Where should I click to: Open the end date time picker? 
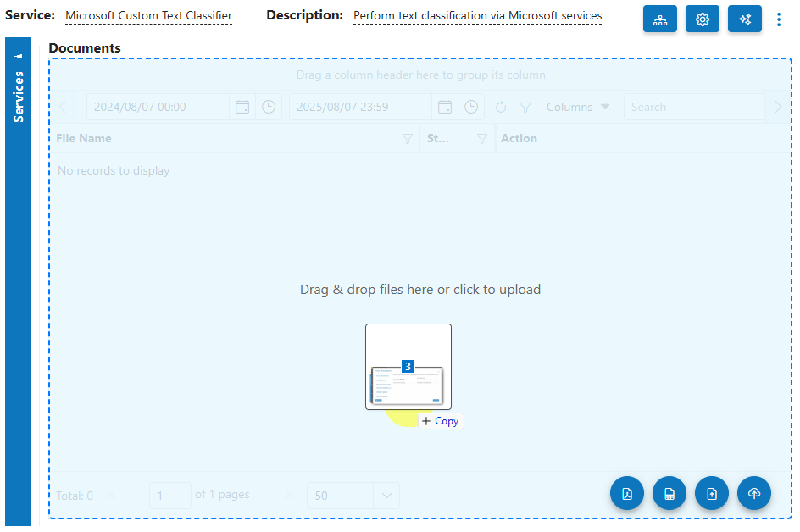click(x=470, y=106)
